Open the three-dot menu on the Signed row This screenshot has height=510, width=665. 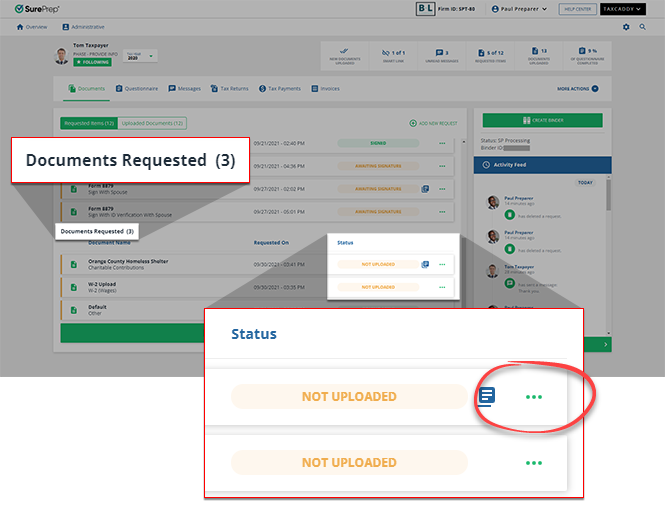tap(441, 143)
